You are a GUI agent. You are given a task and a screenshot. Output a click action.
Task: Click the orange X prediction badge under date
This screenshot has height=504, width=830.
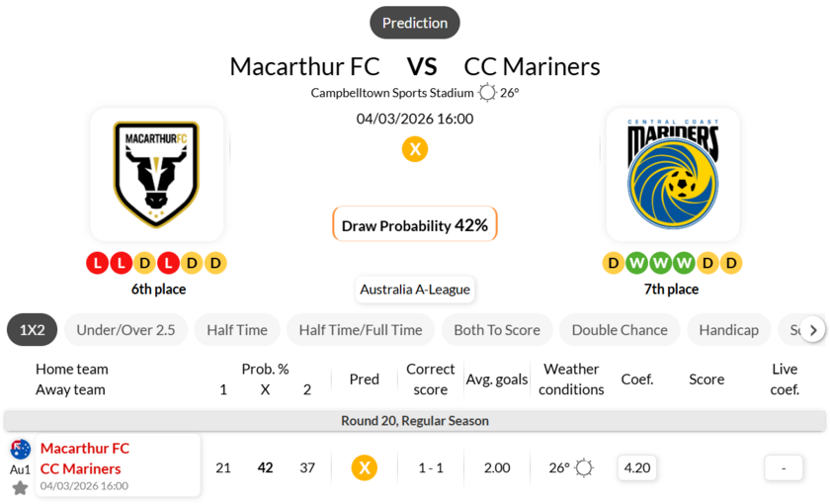point(415,149)
